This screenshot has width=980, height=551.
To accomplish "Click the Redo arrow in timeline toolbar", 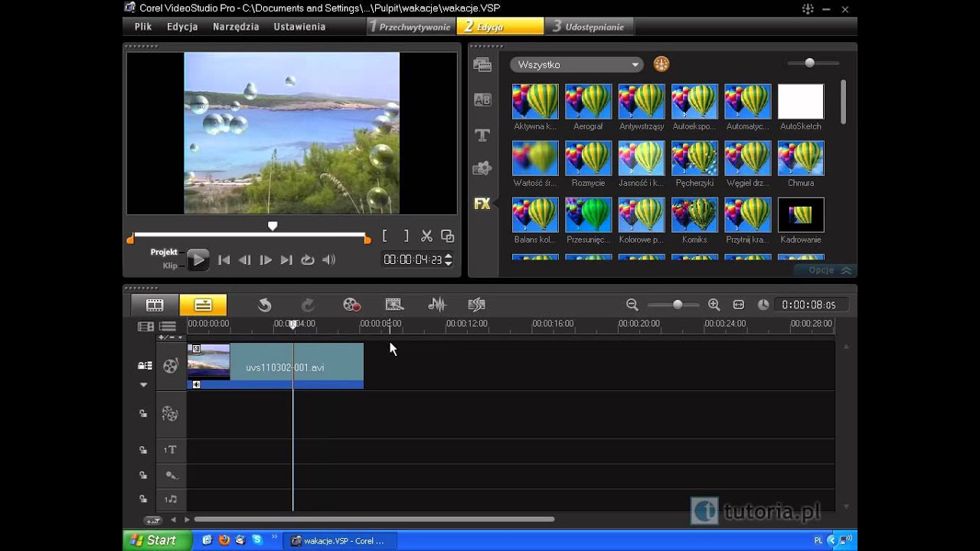I will [x=308, y=305].
